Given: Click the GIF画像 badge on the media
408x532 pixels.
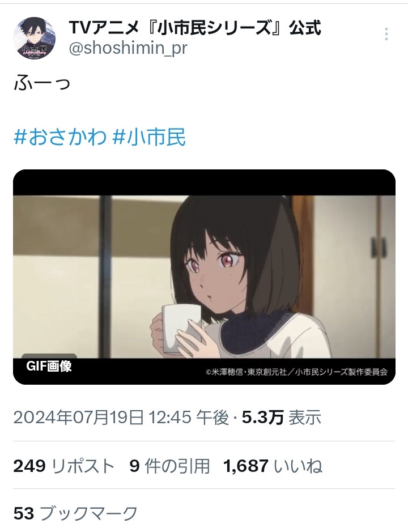Looking at the screenshot, I should click(x=49, y=366).
